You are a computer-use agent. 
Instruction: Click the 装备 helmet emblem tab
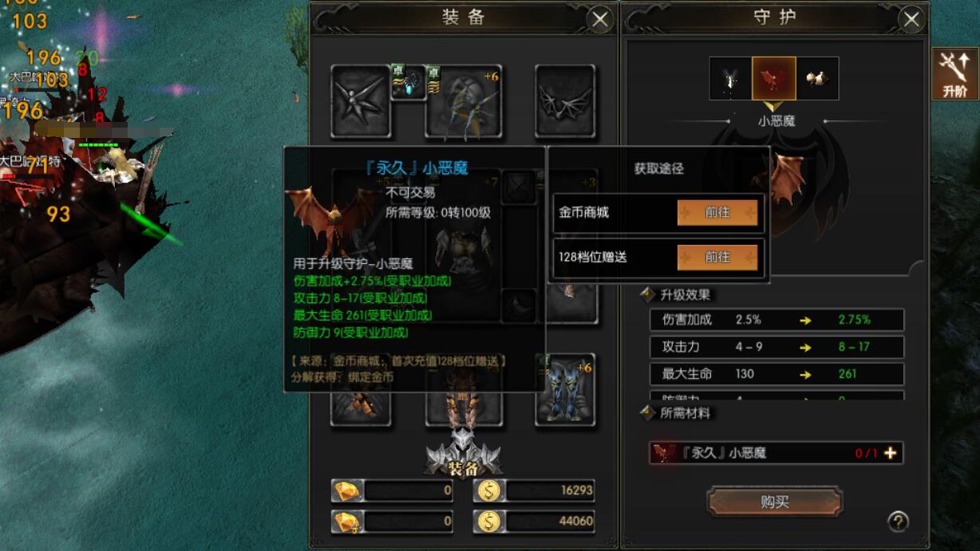click(x=464, y=455)
